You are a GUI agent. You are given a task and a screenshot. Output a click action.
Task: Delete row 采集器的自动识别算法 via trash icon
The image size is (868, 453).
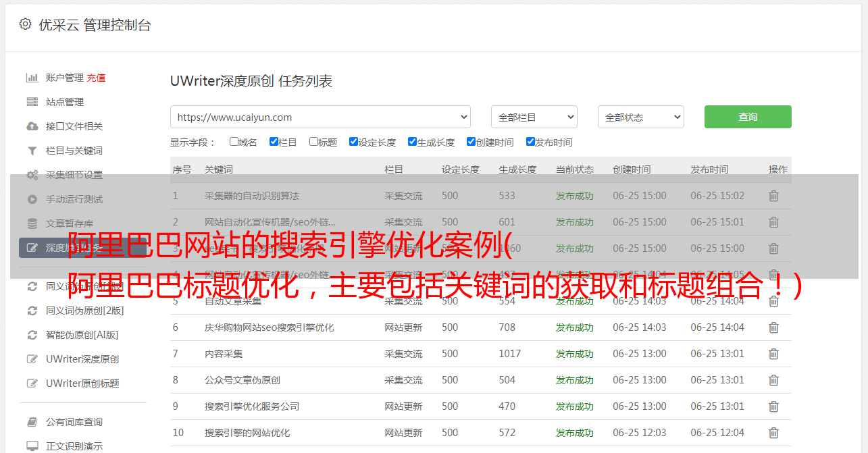(773, 196)
